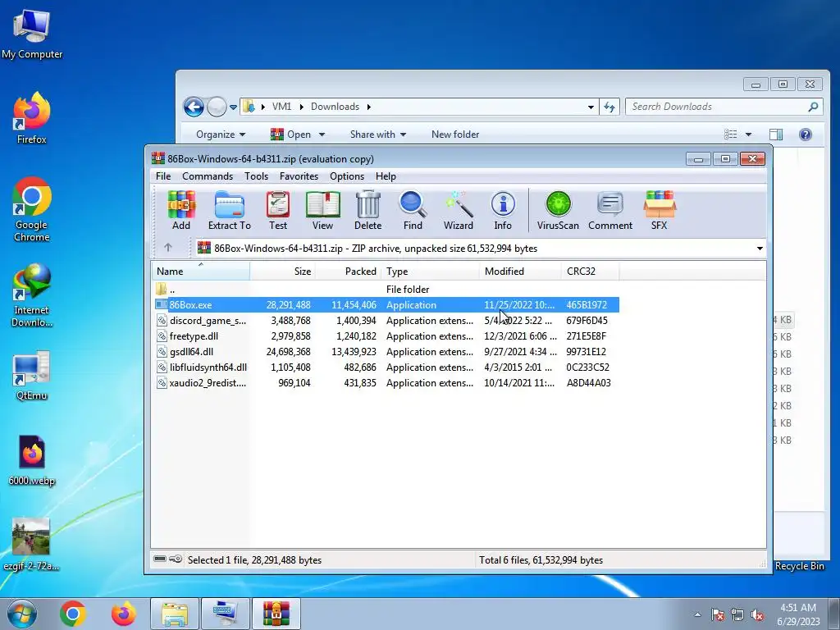
Task: Sort by the Type column header
Action: coord(430,271)
